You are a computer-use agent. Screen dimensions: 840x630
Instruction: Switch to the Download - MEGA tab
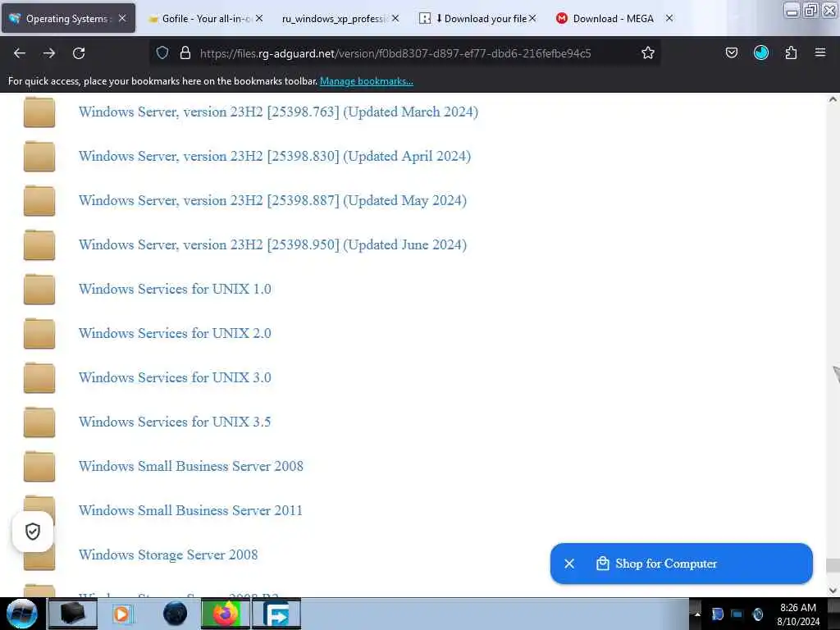(613, 19)
